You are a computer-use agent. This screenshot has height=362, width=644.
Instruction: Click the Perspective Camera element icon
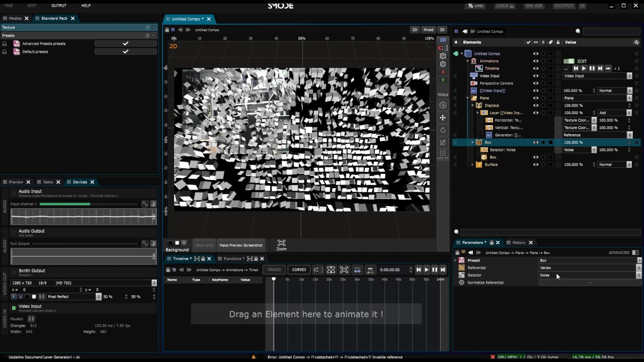pos(473,83)
